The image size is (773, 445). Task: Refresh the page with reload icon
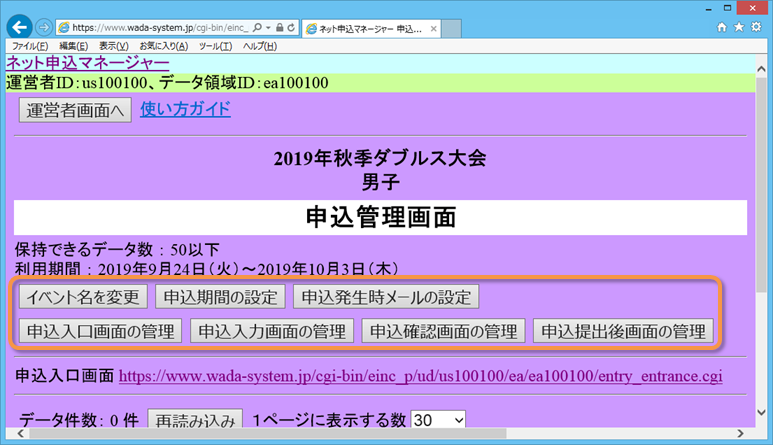(291, 28)
